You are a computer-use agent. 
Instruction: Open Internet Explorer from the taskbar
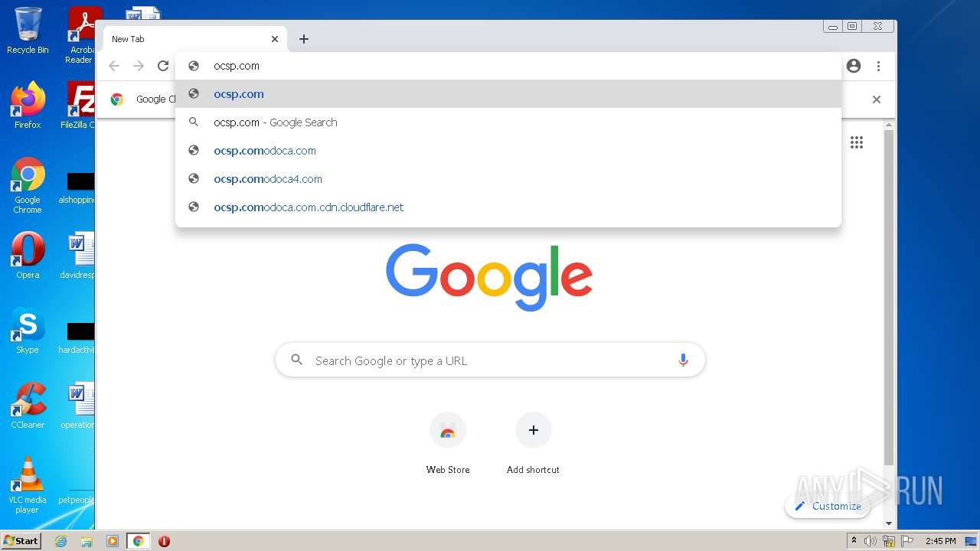pos(60,541)
